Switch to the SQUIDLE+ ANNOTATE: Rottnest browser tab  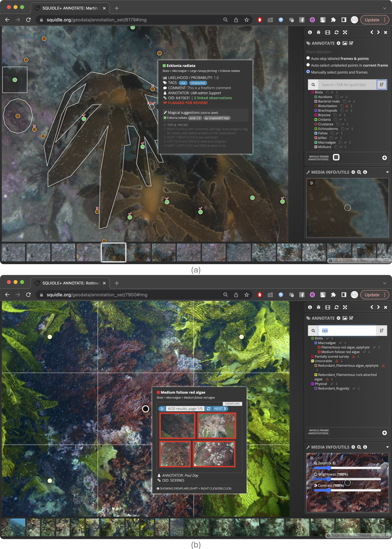pyautogui.click(x=70, y=283)
